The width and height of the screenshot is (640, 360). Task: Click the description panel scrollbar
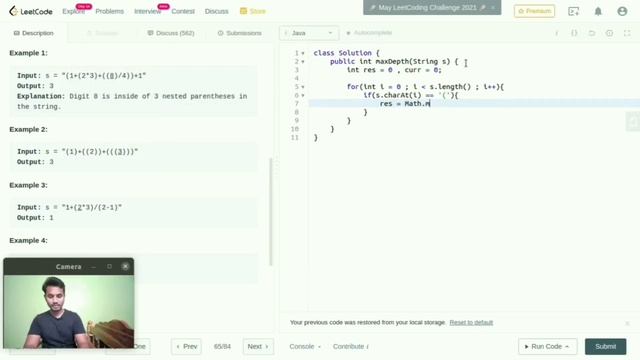pos(271,211)
